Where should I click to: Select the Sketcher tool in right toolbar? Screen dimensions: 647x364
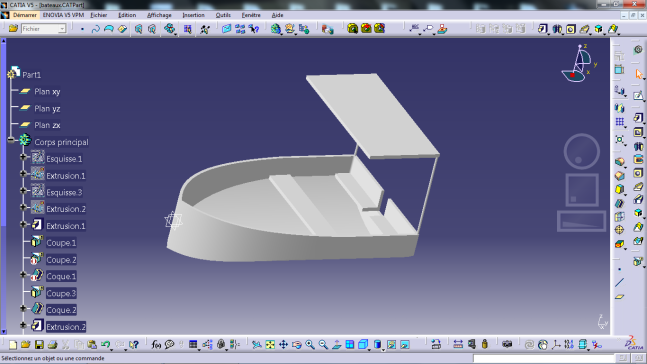pos(638,96)
